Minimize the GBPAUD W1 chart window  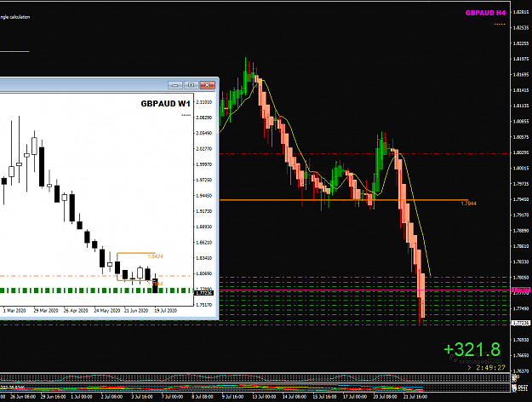[175, 85]
